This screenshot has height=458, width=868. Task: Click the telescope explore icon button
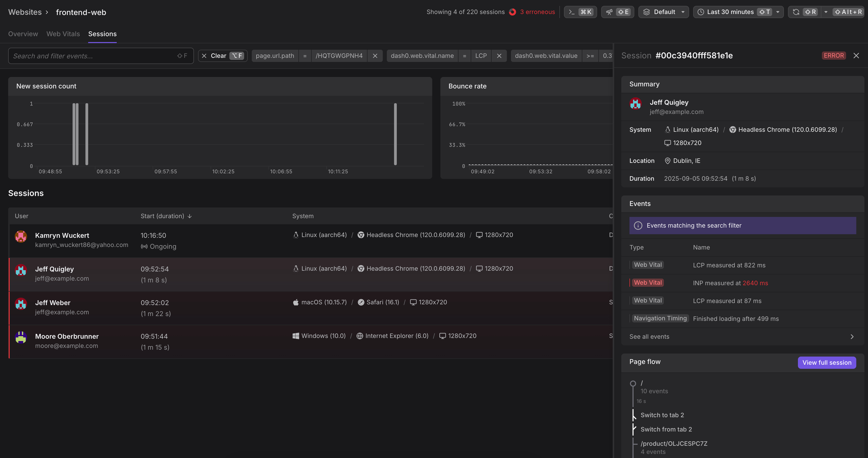[x=609, y=12]
